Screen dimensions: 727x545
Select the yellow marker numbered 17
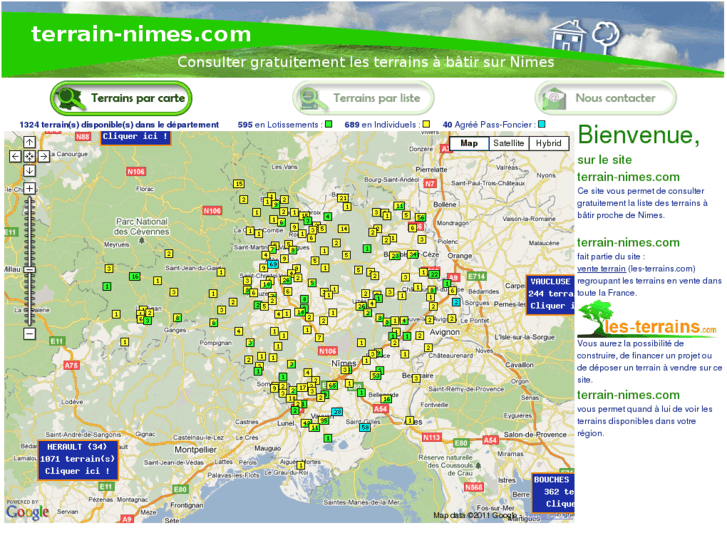click(x=302, y=387)
